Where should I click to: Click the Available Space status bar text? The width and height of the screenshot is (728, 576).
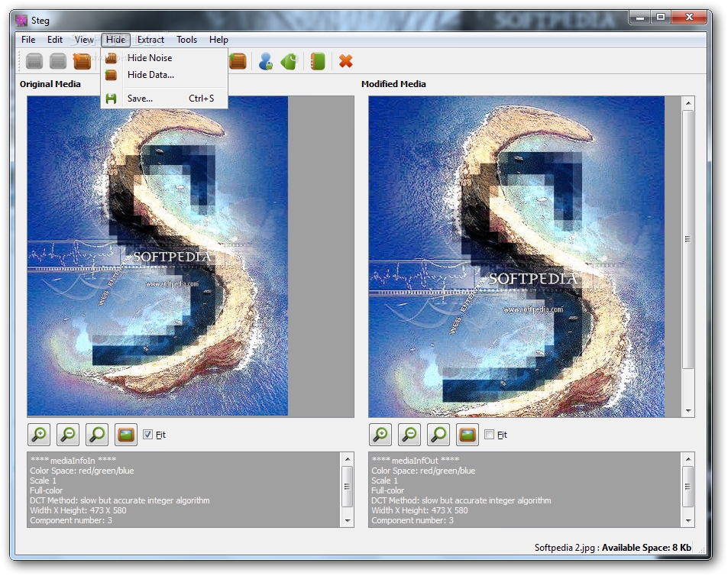pyautogui.click(x=646, y=547)
